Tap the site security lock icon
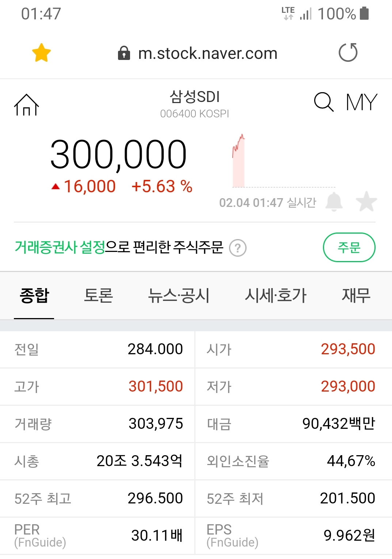 tap(124, 53)
